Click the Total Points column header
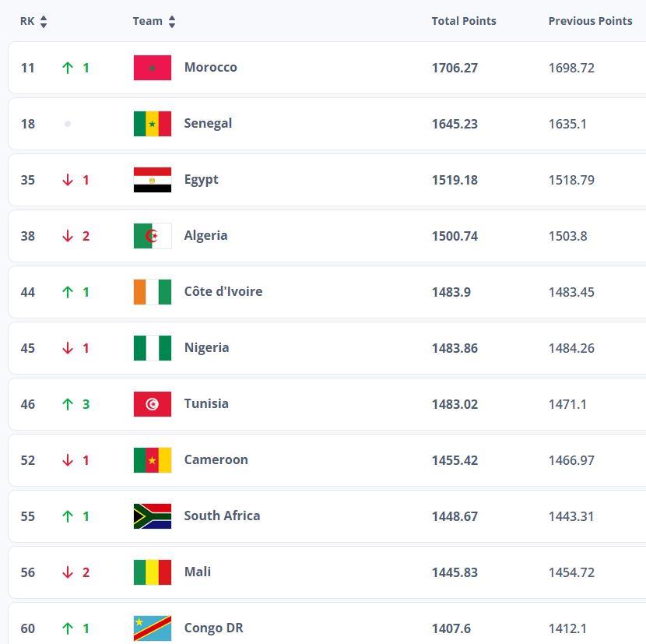 (x=464, y=21)
